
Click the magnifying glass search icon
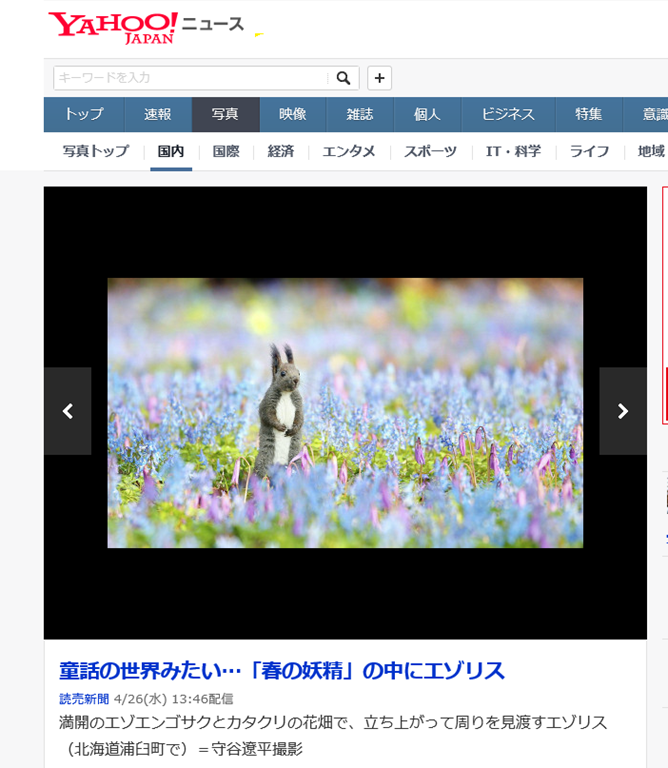(x=343, y=78)
